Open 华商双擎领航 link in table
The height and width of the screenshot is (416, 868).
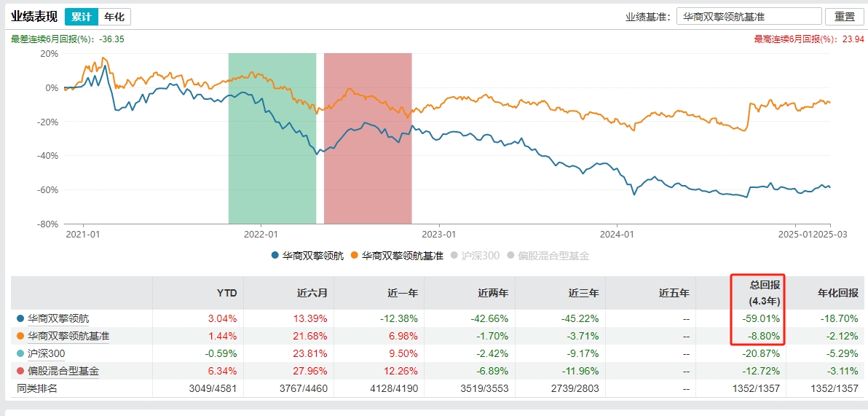click(x=58, y=318)
